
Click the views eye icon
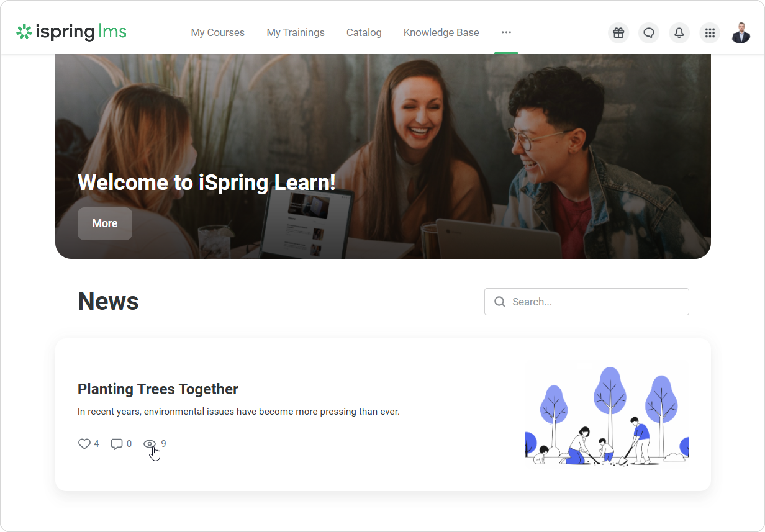point(150,444)
